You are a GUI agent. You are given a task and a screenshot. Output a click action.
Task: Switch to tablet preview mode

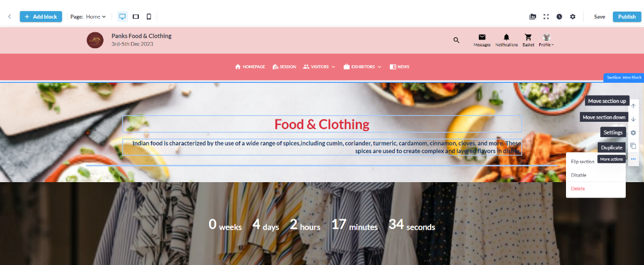pos(135,16)
